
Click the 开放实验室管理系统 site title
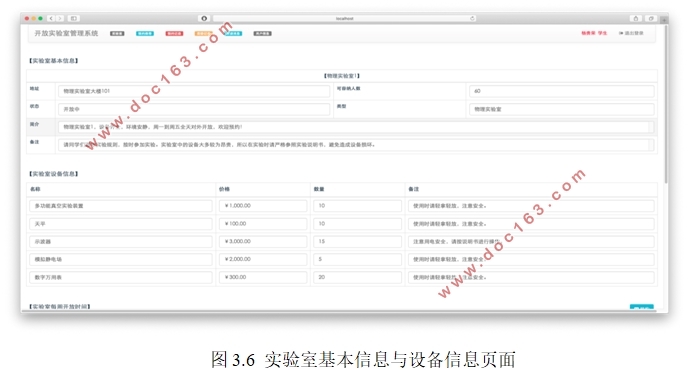[x=66, y=33]
